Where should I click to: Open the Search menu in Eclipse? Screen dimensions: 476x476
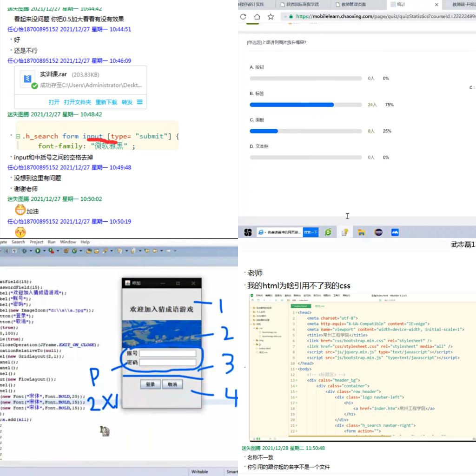coord(18,242)
